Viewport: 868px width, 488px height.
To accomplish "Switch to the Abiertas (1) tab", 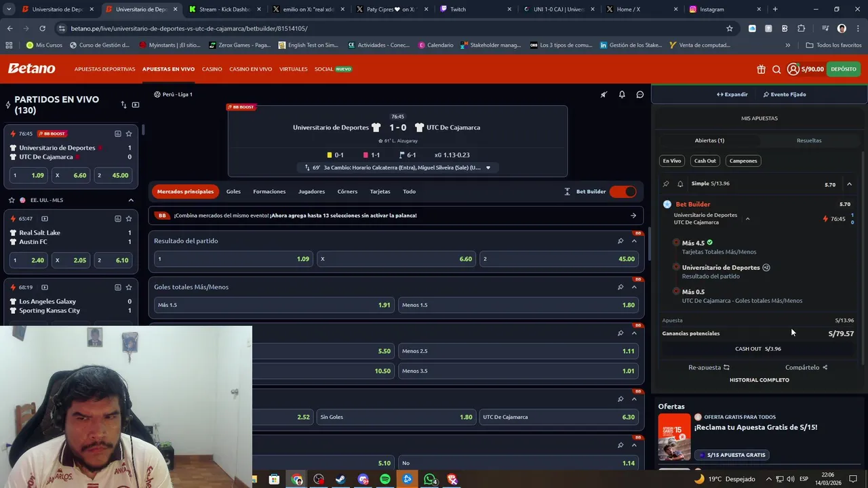I will [709, 140].
